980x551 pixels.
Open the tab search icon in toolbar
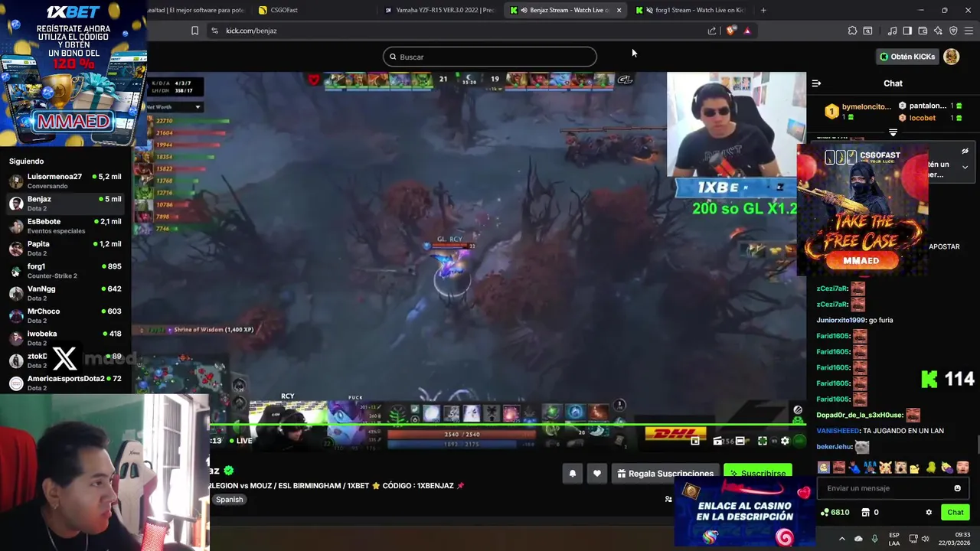pyautogui.click(x=867, y=31)
